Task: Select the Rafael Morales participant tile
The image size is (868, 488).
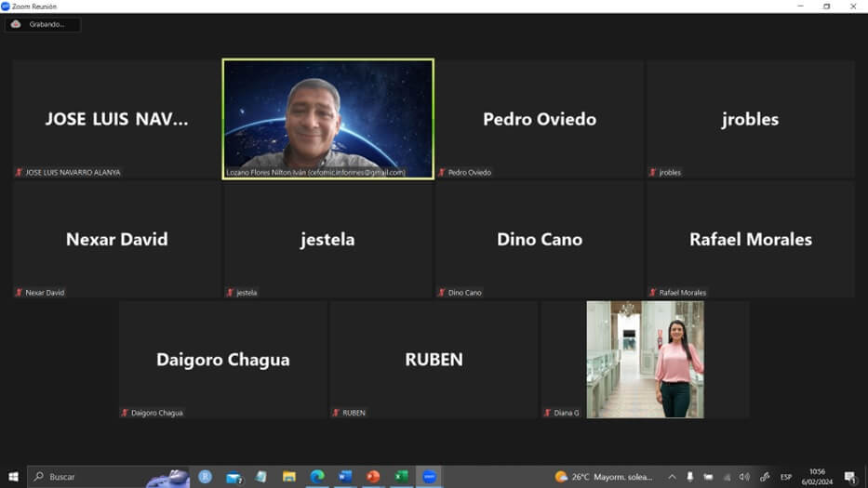Action: [x=750, y=239]
